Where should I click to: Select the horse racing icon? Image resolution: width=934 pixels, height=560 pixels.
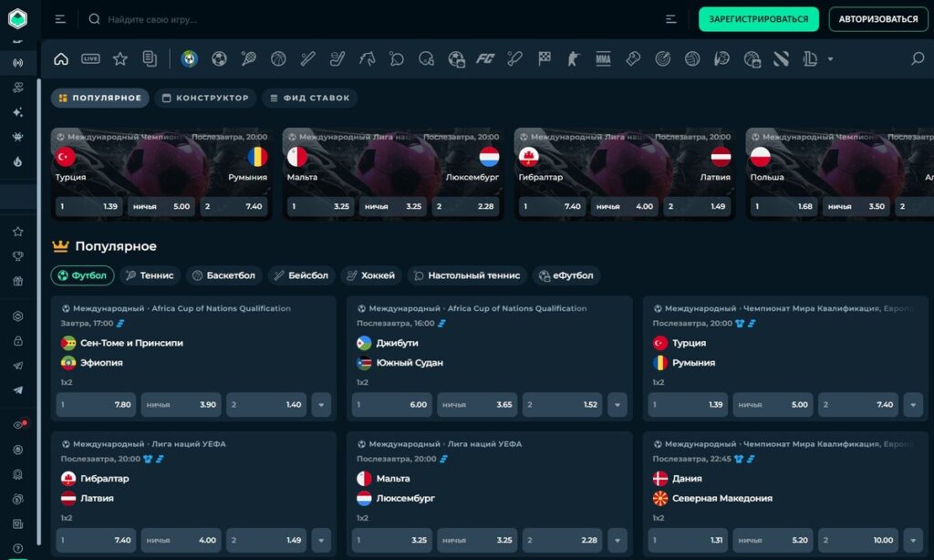367,58
